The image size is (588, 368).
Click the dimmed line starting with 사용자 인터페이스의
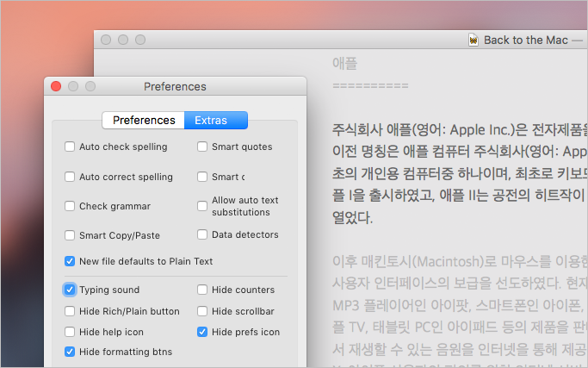point(460,284)
